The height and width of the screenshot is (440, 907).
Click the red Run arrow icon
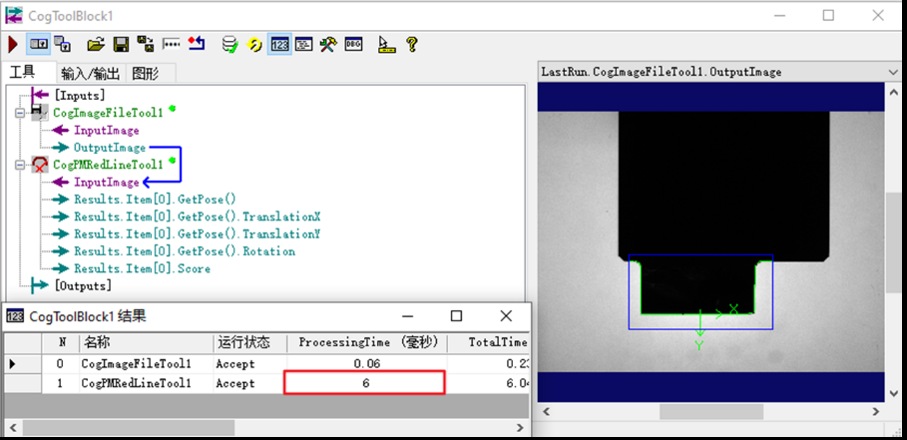(x=13, y=45)
